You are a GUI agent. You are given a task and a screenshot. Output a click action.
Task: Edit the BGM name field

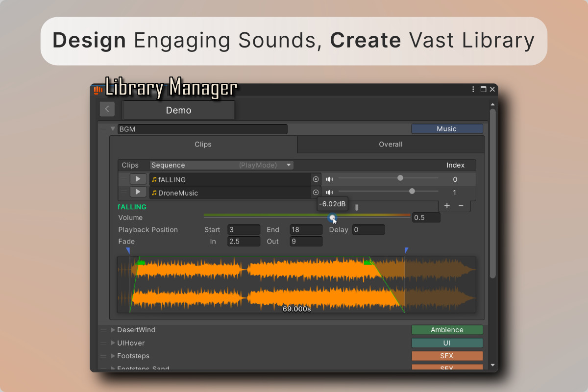tap(202, 129)
